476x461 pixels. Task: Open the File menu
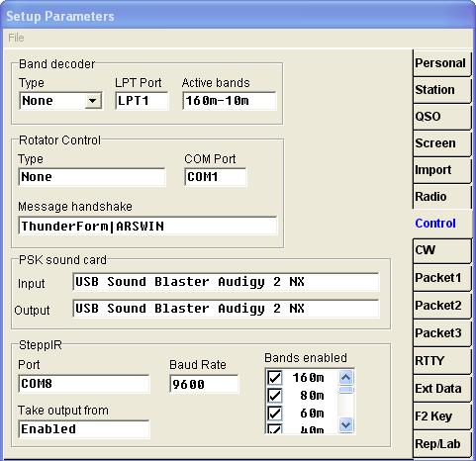pos(16,38)
